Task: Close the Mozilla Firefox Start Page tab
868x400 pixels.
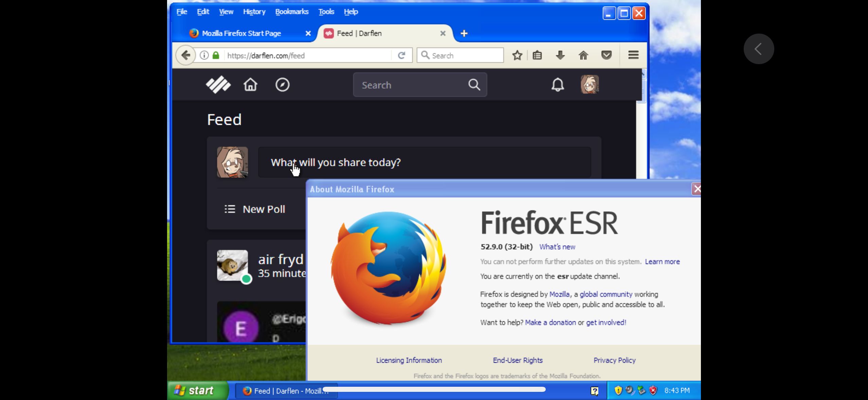Action: pyautogui.click(x=308, y=33)
